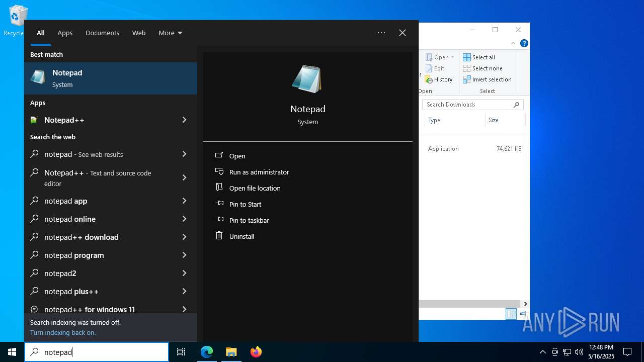This screenshot has width=644, height=362.
Task: Click Invert selection in Explorer ribbon
Action: click(487, 79)
